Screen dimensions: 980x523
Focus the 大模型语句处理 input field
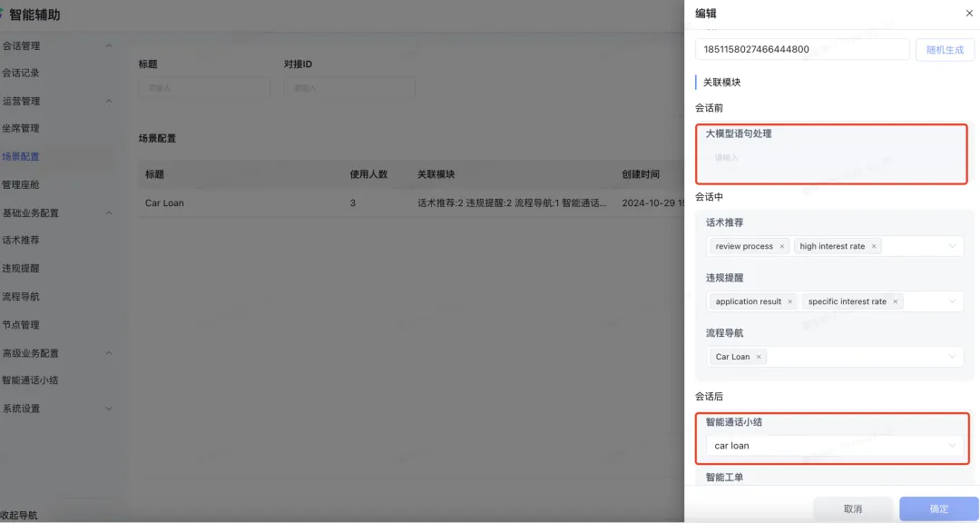pyautogui.click(x=830, y=158)
